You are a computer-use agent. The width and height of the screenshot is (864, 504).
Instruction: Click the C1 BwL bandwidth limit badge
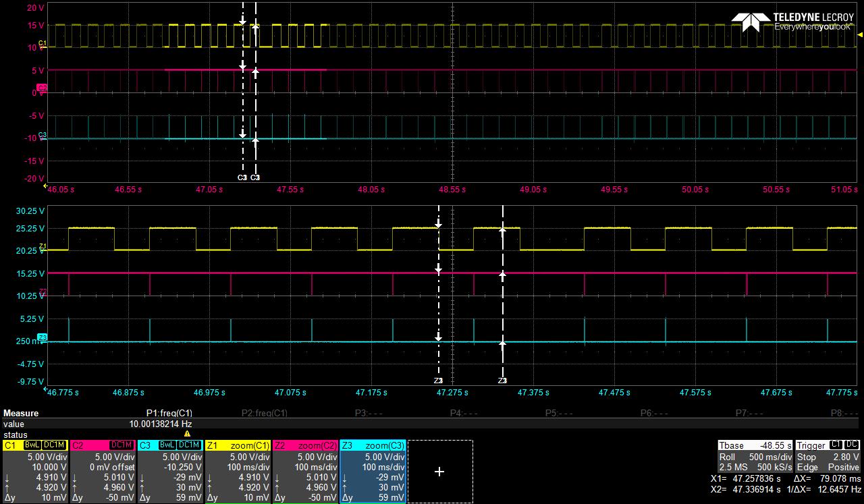pos(32,445)
